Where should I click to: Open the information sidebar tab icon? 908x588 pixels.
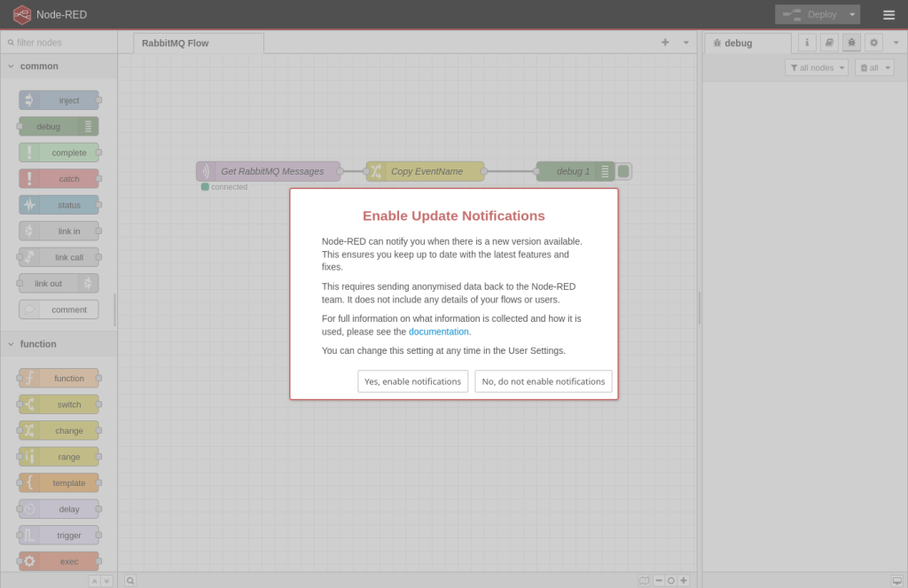807,43
